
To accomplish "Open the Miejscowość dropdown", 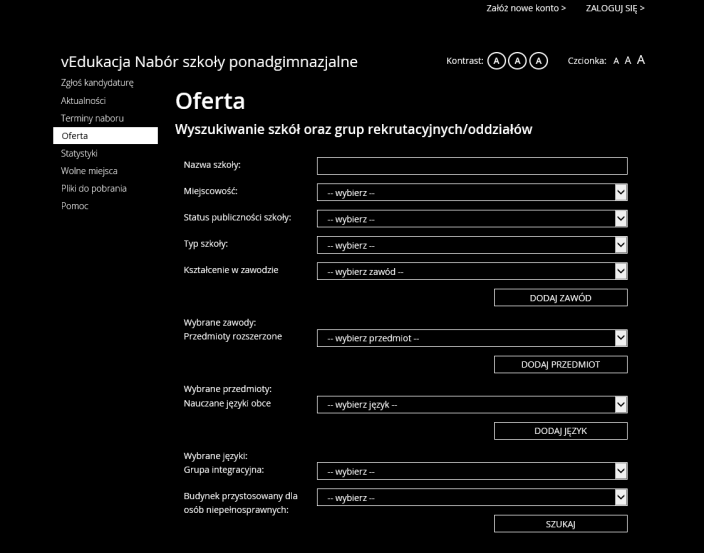I will coord(472,193).
